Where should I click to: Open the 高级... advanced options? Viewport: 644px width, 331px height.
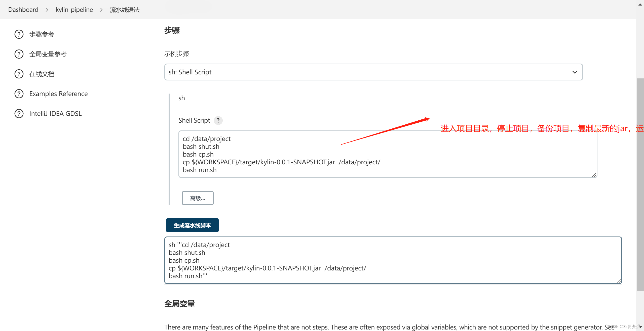click(198, 198)
